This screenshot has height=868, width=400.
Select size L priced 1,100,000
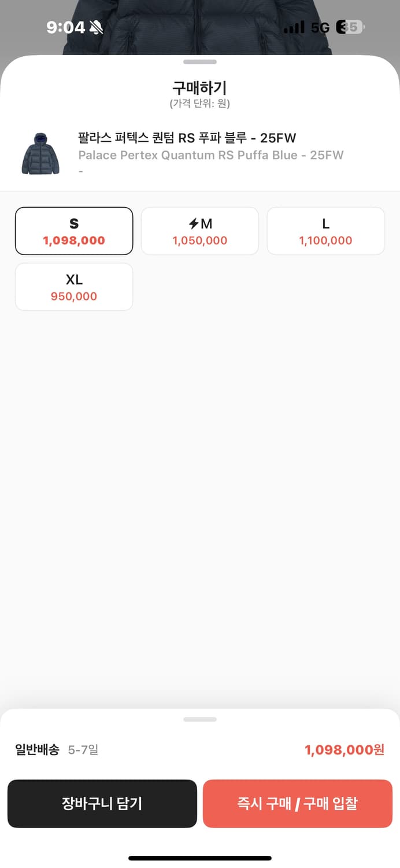coord(325,230)
